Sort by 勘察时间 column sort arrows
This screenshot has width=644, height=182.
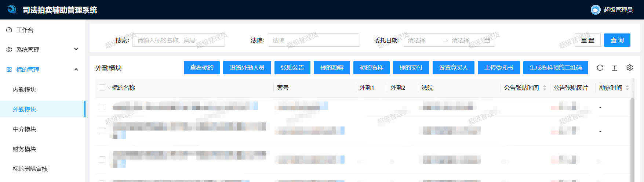click(627, 88)
